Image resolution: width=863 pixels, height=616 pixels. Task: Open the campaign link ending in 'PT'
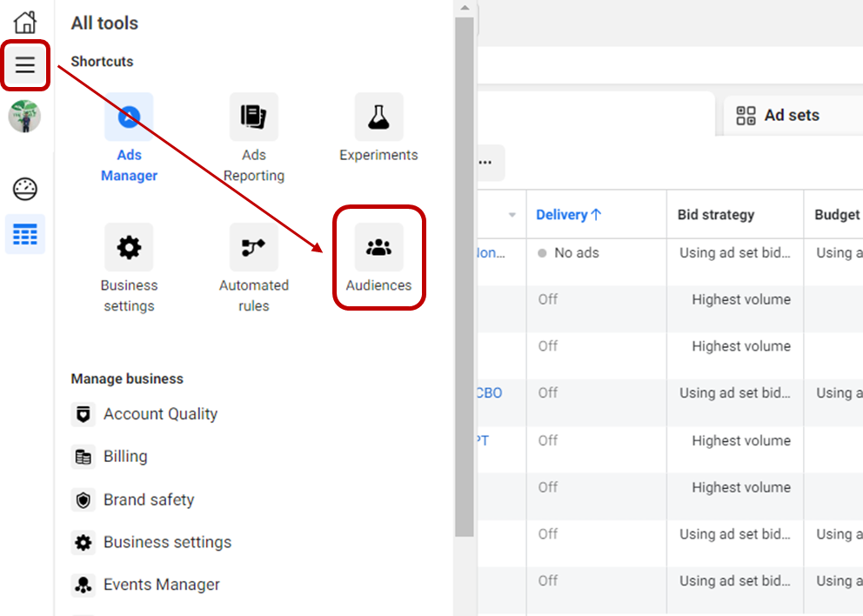coord(483,440)
